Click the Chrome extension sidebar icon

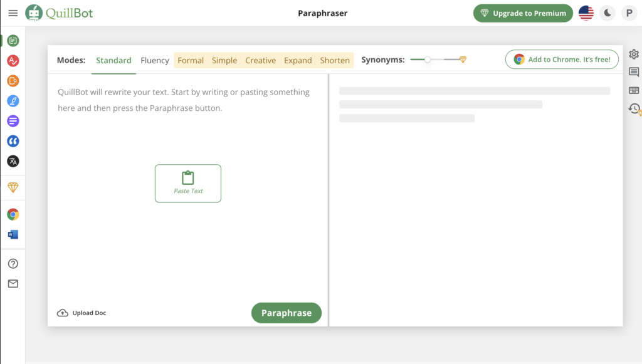[13, 214]
